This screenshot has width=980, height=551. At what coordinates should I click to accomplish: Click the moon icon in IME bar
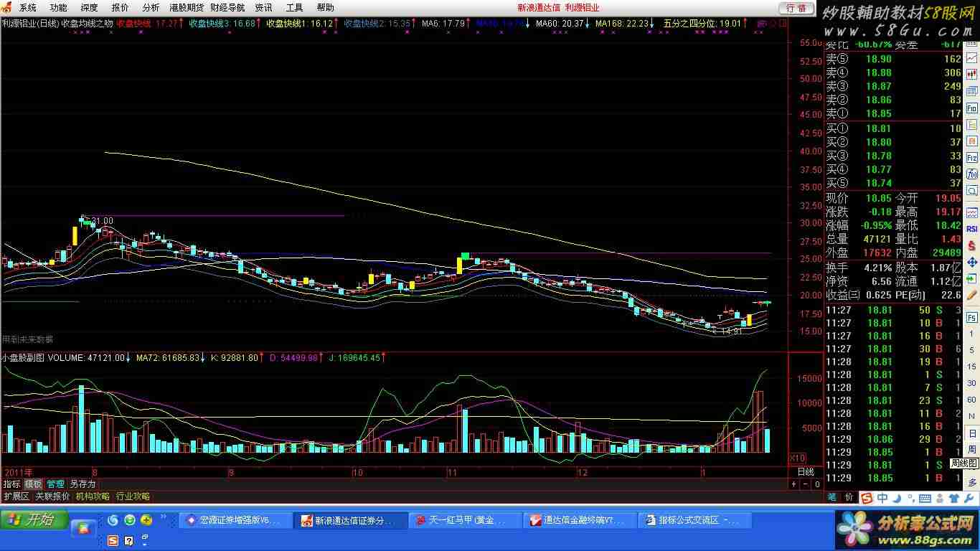(897, 498)
